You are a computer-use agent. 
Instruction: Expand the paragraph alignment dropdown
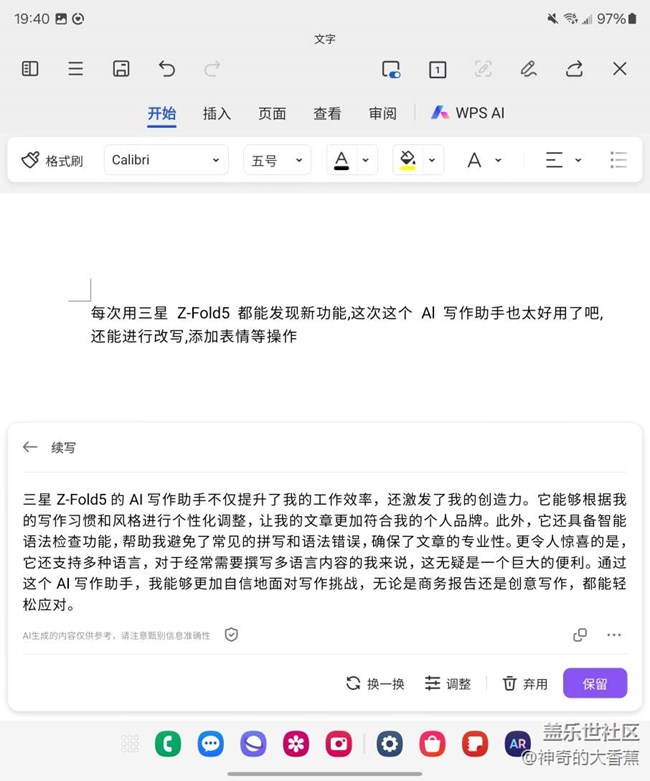[563, 160]
